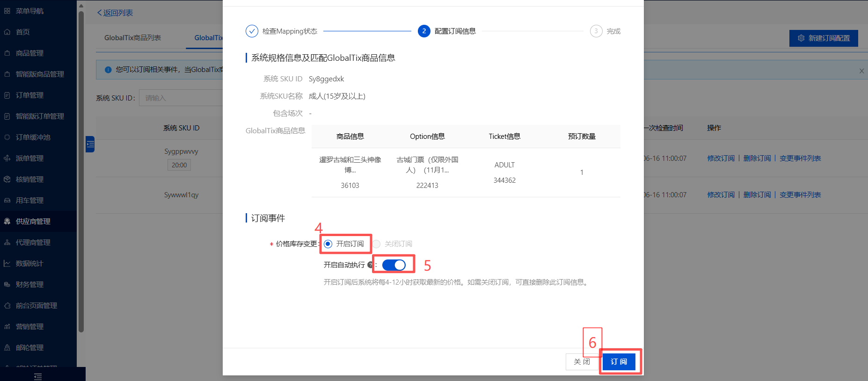Toggle the 开启自动执行 switch
Screen dimensions: 868x381
point(394,265)
